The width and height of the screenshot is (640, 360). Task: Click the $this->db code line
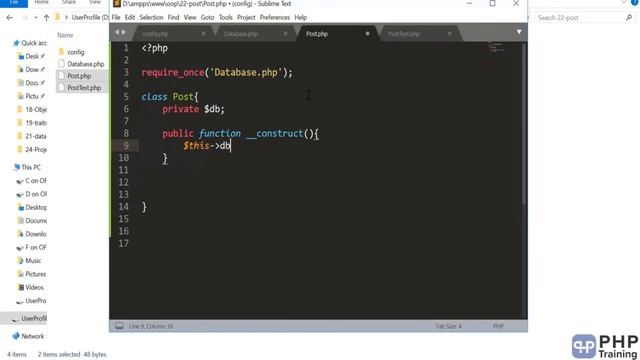pos(207,146)
